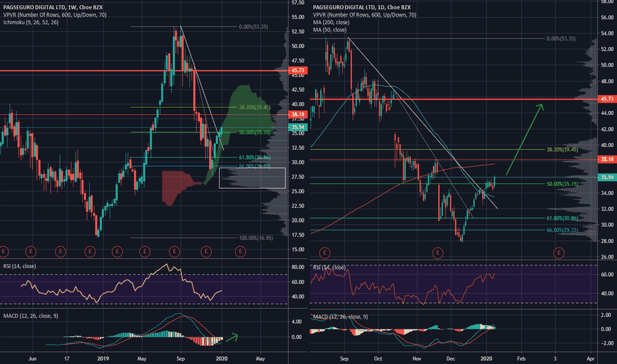The image size is (617, 364).
Task: Click the 2019 label on weekly time axis
Action: 103,359
